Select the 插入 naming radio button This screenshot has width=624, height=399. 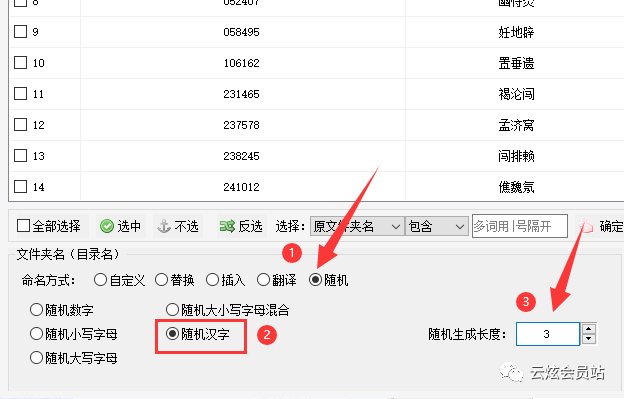[x=213, y=280]
